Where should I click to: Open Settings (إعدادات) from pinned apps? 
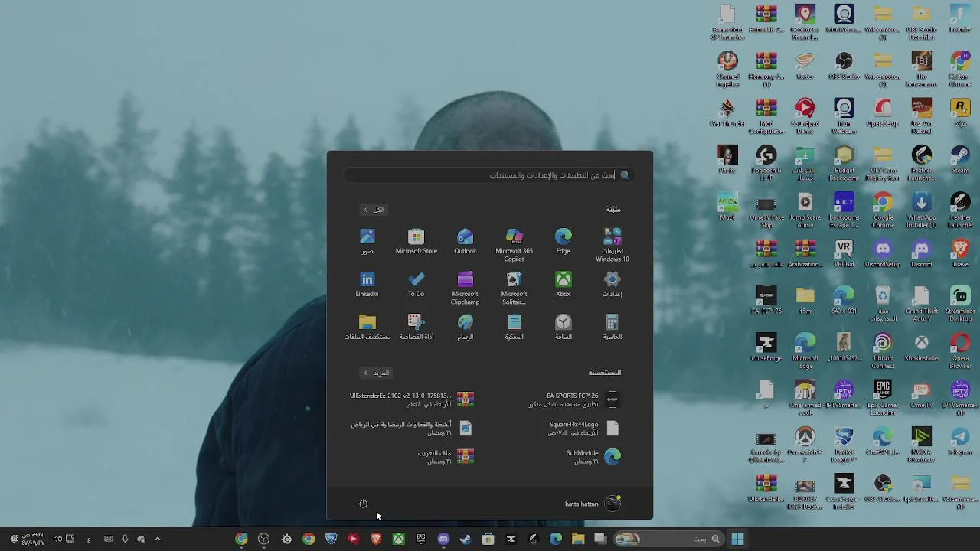tap(612, 285)
